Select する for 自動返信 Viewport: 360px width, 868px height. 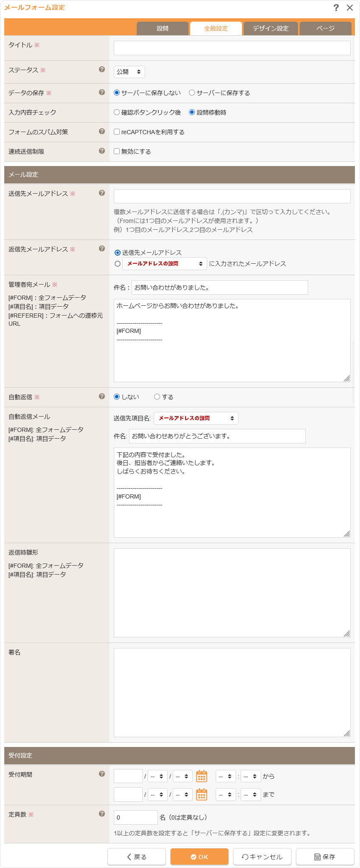click(x=157, y=397)
